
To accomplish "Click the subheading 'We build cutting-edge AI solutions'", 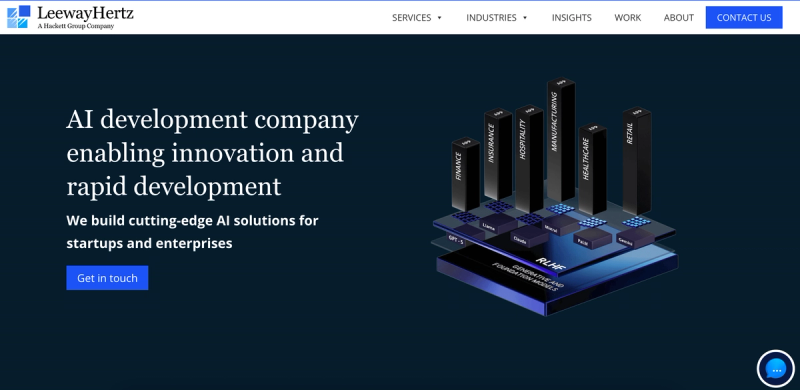I will tap(192, 221).
